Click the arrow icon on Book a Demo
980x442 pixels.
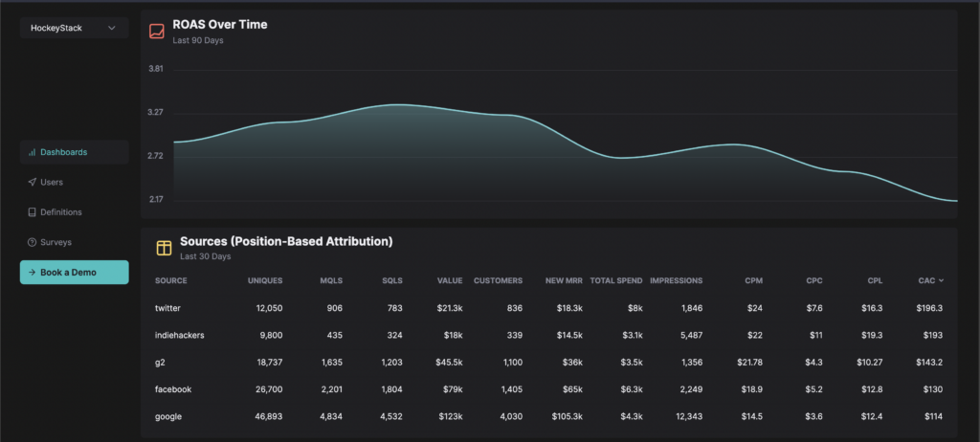tap(32, 273)
